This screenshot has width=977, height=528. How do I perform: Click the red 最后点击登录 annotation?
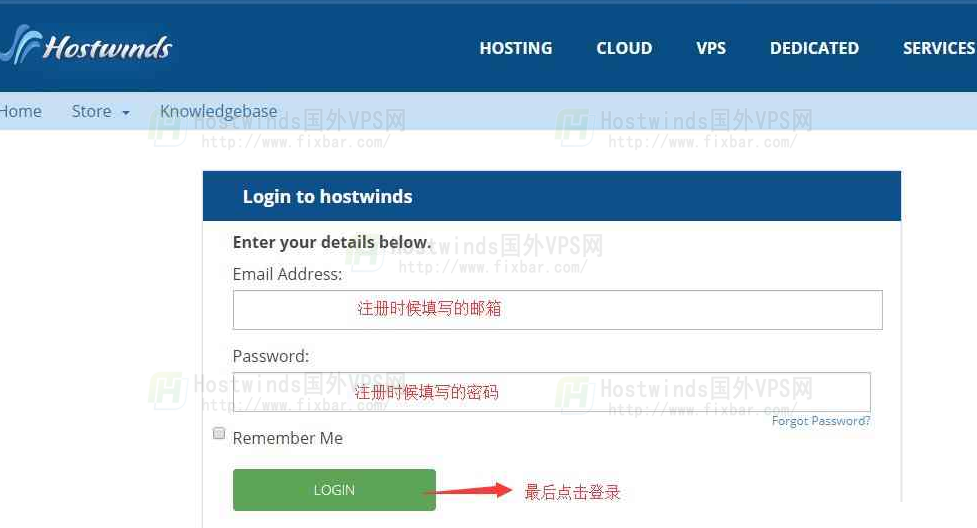[572, 492]
